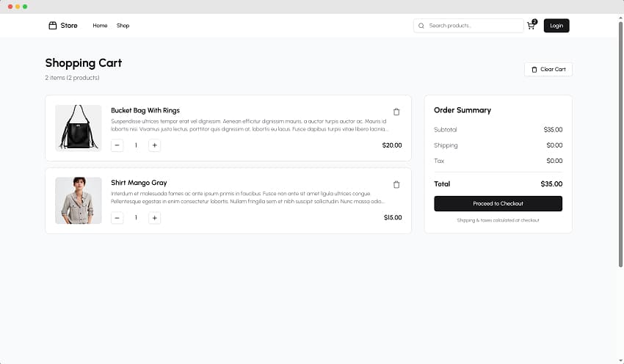Click the Subtotal label

coord(446,130)
